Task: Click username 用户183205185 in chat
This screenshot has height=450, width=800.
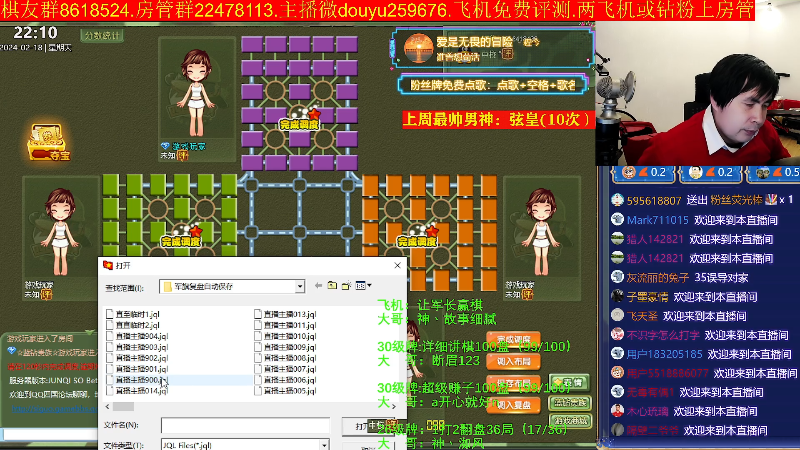Action: coord(664,354)
